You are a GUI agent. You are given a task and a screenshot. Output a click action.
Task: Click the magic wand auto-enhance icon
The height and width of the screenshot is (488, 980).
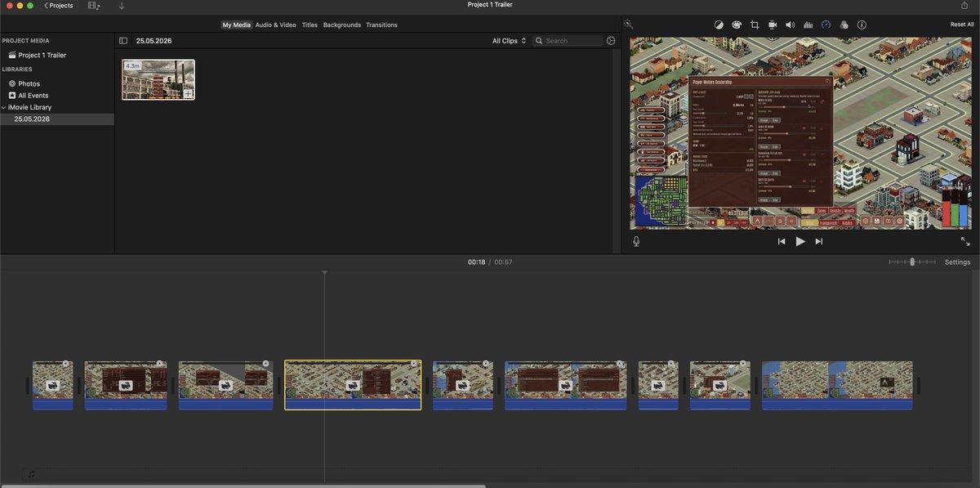pyautogui.click(x=629, y=25)
